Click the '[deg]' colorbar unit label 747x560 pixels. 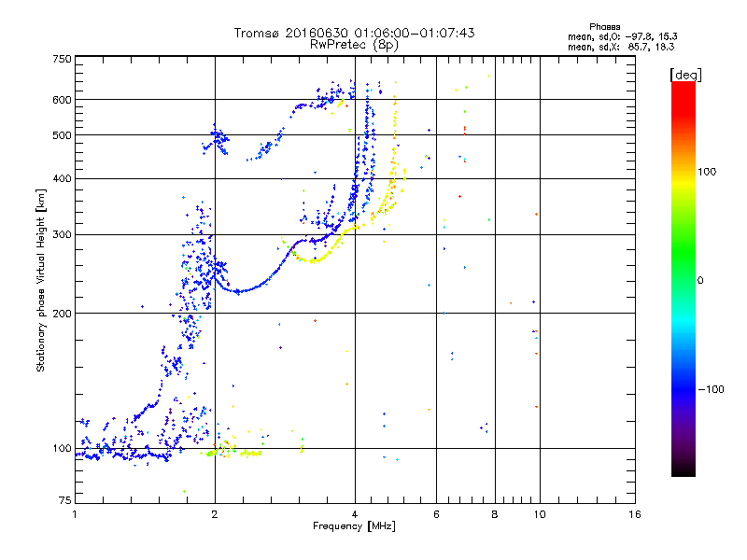pyautogui.click(x=685, y=76)
